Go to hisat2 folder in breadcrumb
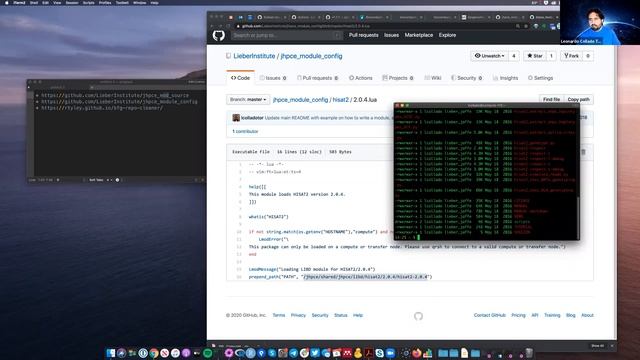The height and width of the screenshot is (360, 640). click(x=340, y=100)
